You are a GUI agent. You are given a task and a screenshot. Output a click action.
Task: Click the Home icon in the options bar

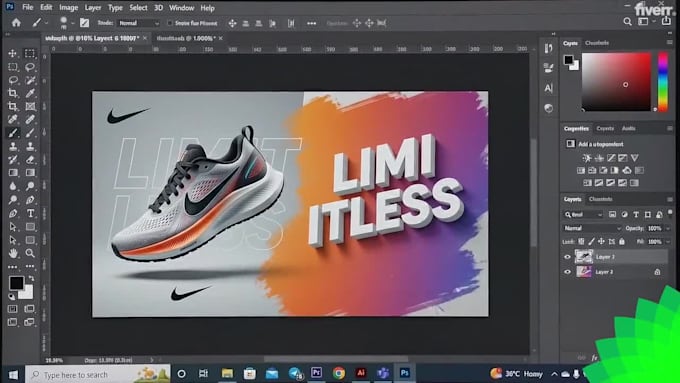pyautogui.click(x=16, y=23)
